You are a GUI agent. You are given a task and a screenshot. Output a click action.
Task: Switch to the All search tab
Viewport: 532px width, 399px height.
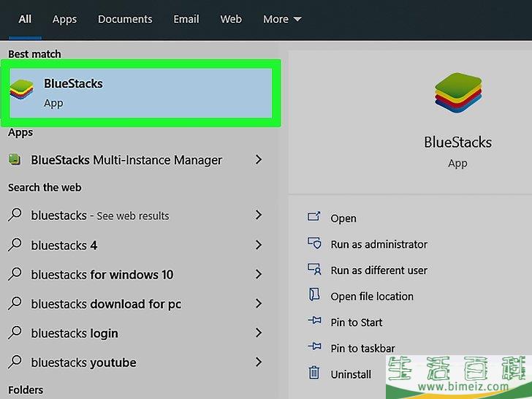point(25,19)
